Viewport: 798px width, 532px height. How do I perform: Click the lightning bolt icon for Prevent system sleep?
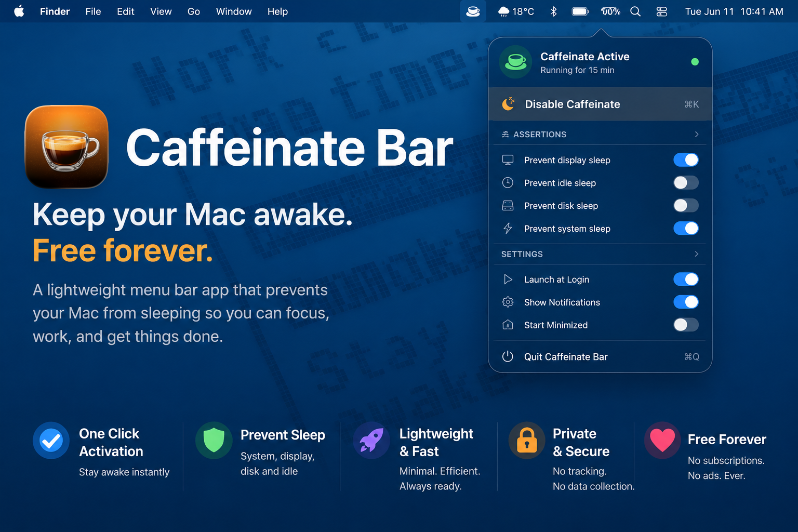click(508, 229)
